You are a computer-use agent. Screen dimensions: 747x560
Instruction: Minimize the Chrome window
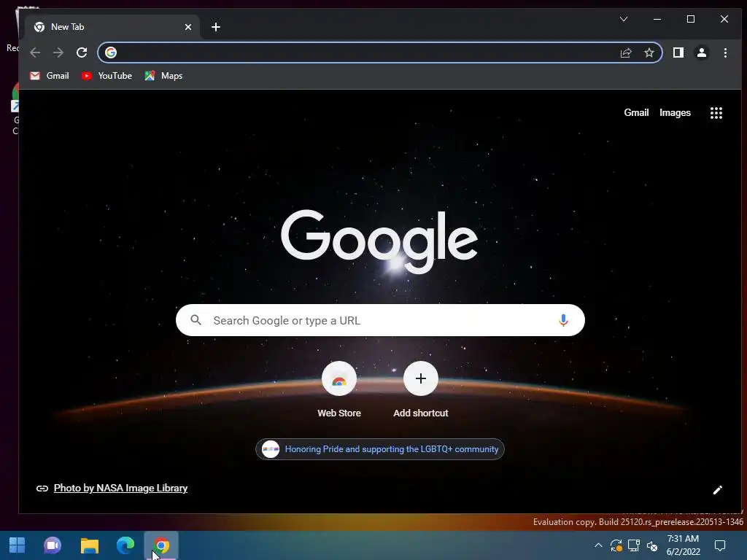coord(657,19)
